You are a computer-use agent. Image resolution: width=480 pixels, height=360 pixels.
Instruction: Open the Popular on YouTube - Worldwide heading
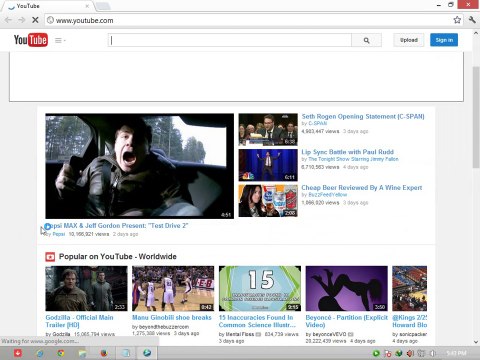tap(118, 257)
